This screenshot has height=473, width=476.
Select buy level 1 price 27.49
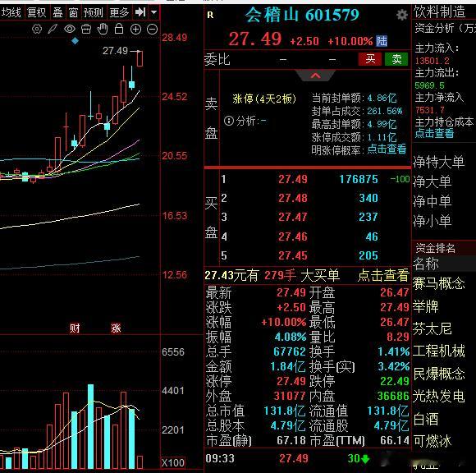pos(293,179)
